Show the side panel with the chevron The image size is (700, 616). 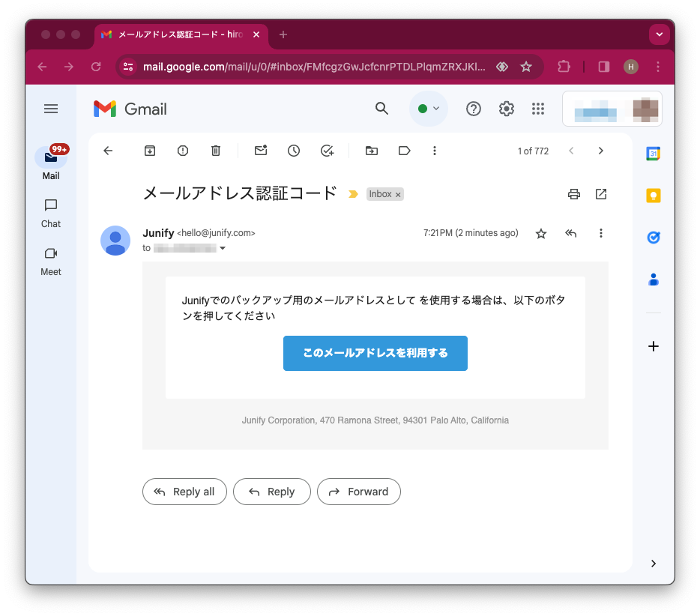coord(654,564)
